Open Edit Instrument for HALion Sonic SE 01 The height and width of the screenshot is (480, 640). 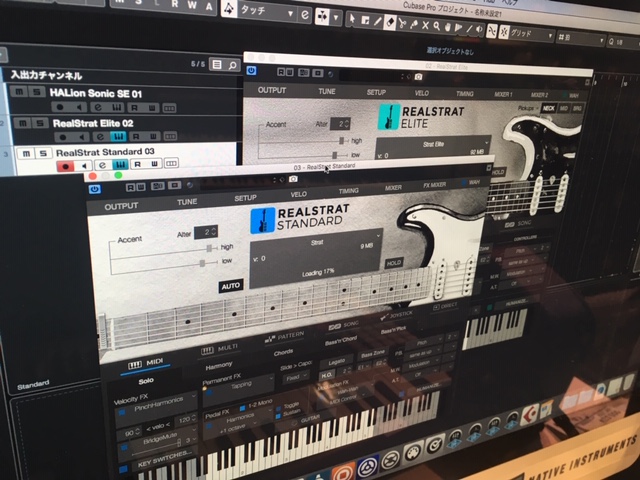pyautogui.click(x=116, y=108)
